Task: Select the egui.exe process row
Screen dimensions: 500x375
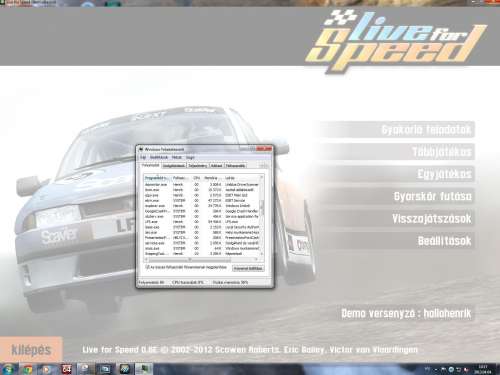Action: coord(202,195)
